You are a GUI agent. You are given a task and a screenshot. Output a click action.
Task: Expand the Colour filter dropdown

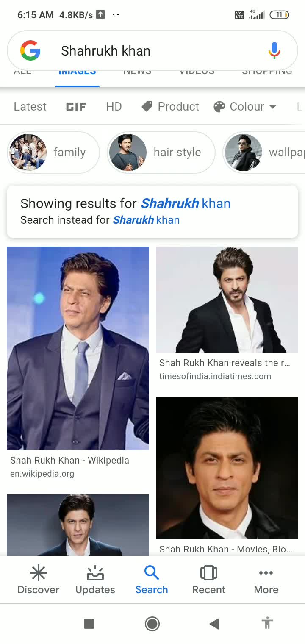coord(245,106)
